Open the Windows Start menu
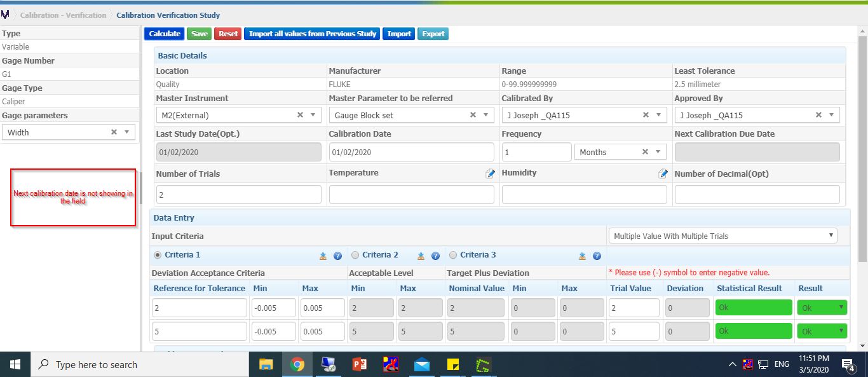The height and width of the screenshot is (377, 868). coord(15,364)
